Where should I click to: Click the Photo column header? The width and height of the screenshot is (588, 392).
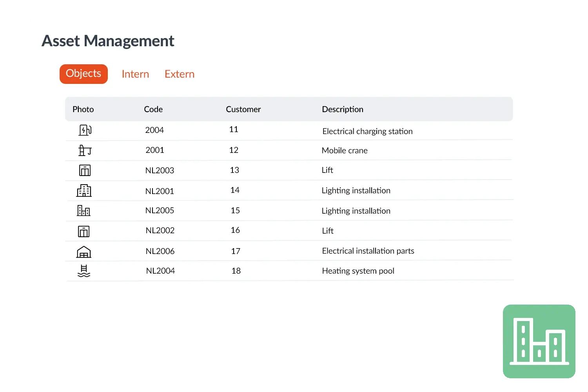coord(83,109)
